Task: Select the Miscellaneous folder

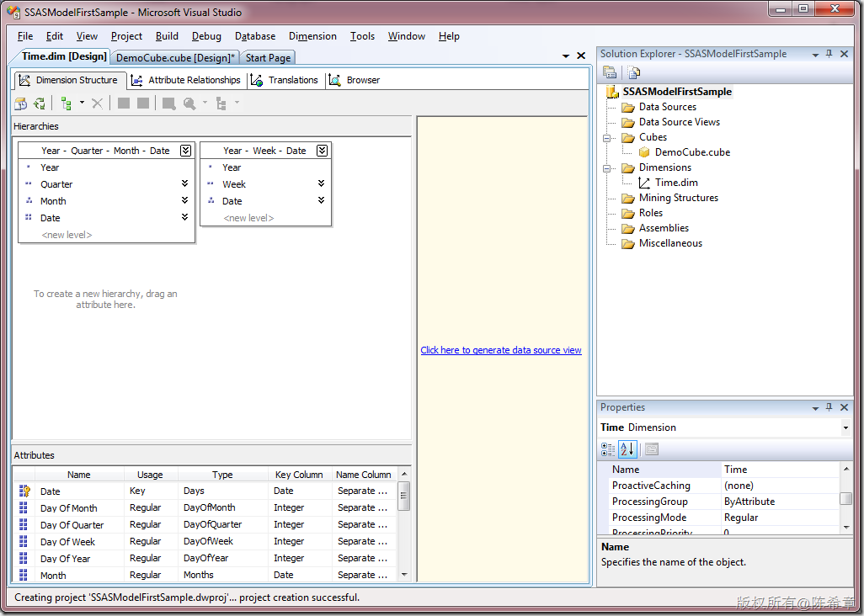Action: (670, 243)
